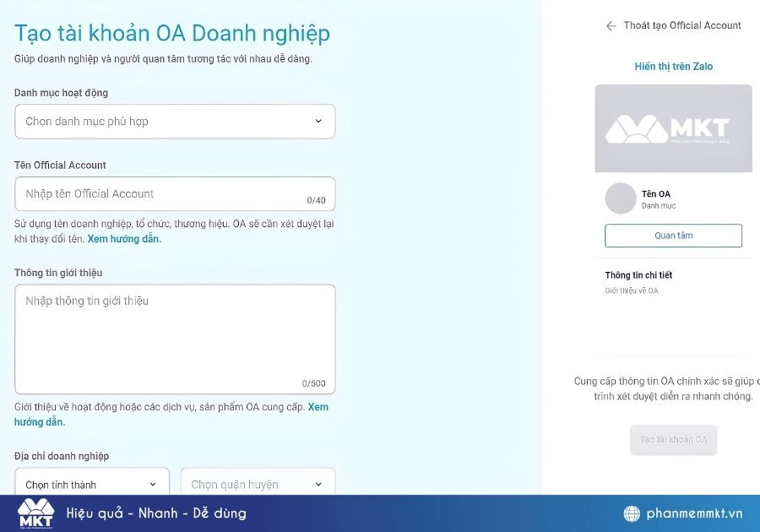This screenshot has width=760, height=532.
Task: Click the chevron in Chọn quận huyện
Action: pyautogui.click(x=318, y=485)
